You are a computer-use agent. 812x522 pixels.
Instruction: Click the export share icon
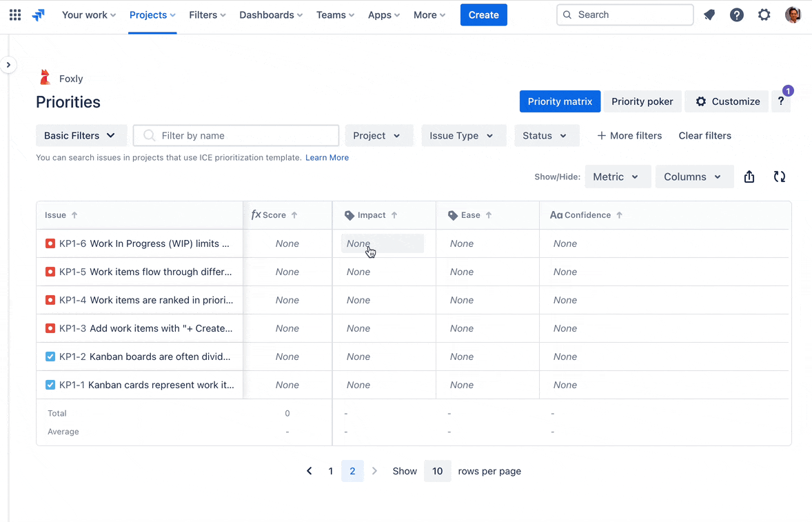pyautogui.click(x=749, y=177)
